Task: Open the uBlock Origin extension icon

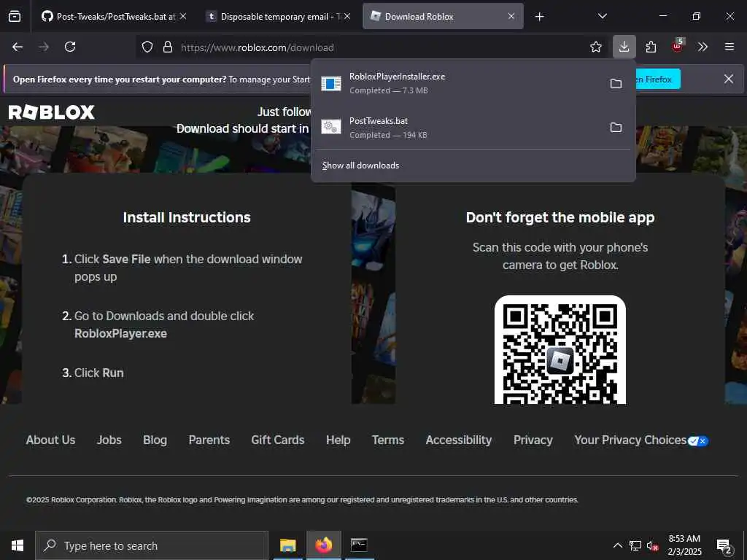Action: (x=678, y=46)
